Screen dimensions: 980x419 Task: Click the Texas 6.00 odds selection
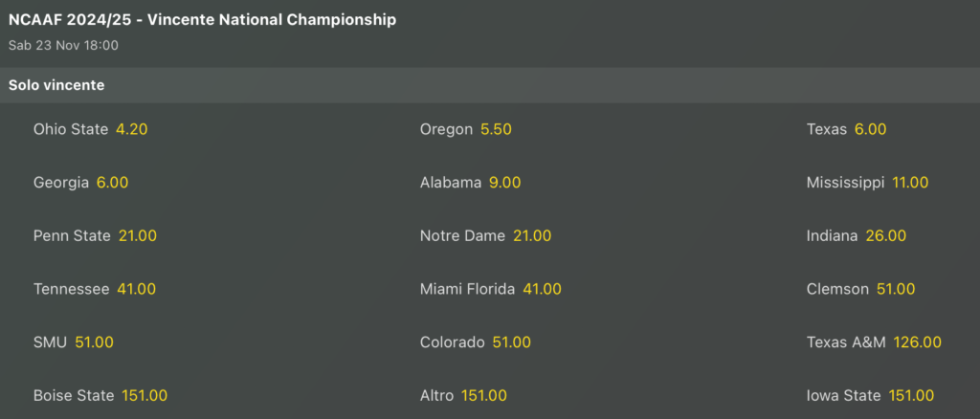click(846, 129)
